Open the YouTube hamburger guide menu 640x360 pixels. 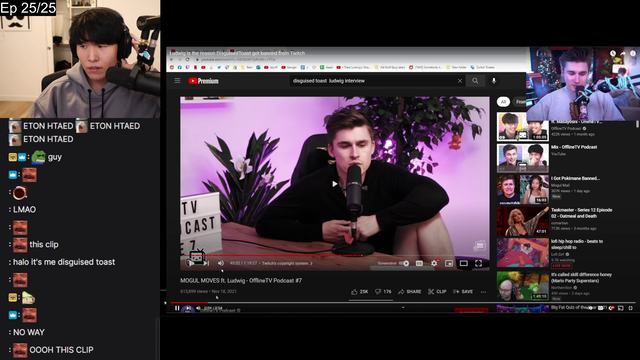[x=178, y=81]
